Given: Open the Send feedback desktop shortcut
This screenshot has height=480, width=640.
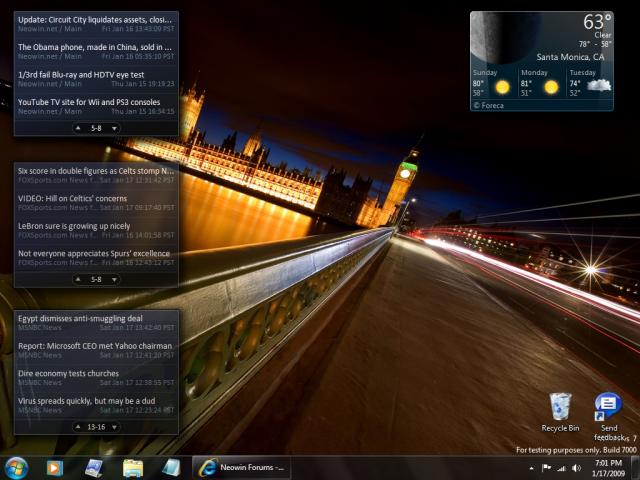Looking at the screenshot, I should tap(609, 416).
